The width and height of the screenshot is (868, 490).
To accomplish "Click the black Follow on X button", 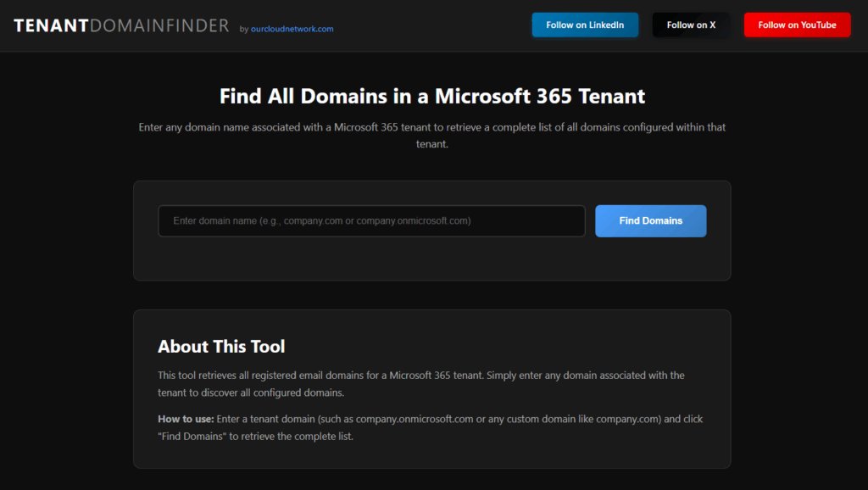I will pos(691,25).
